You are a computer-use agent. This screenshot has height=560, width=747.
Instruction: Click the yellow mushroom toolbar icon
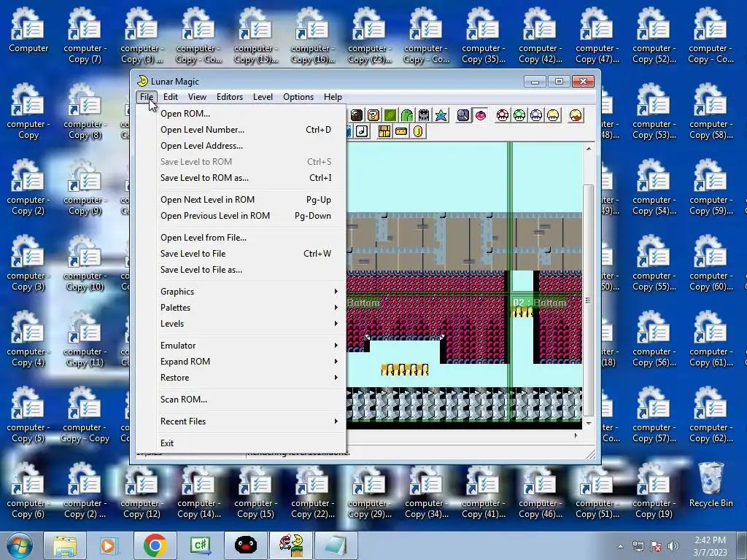553,115
